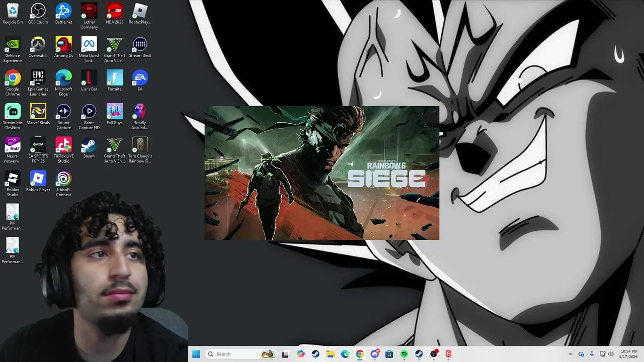Screen dimensions: 644x362
Task: Select the Streamlabs Desktop shortcut
Action: point(13,117)
